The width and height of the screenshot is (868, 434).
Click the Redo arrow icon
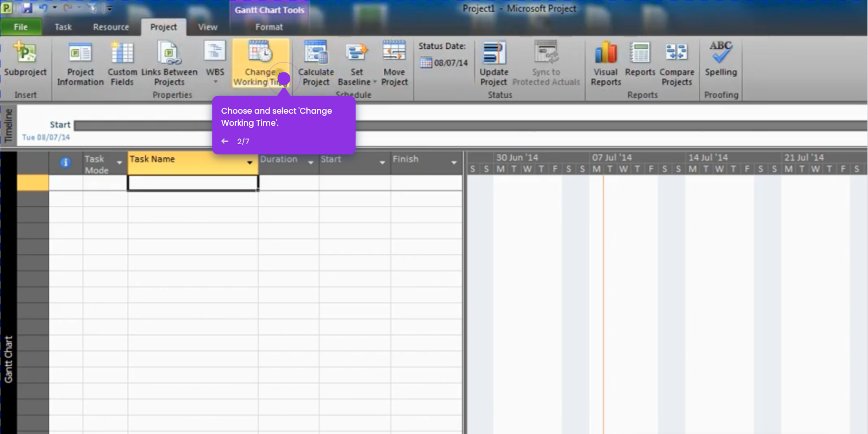pos(68,9)
